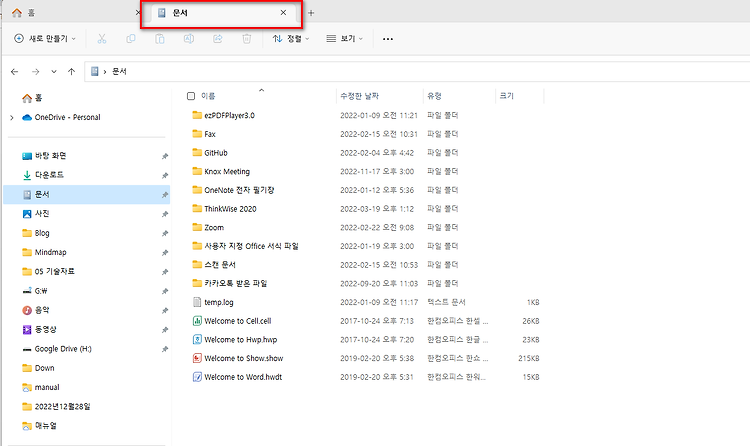Click the pin icon next to Blog
The width and height of the screenshot is (750, 446).
click(165, 234)
